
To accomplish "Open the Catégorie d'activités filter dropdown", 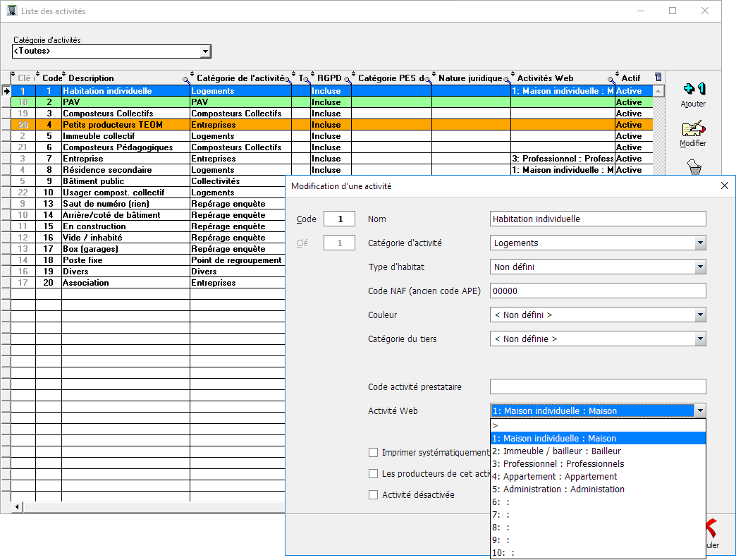I will 206,51.
